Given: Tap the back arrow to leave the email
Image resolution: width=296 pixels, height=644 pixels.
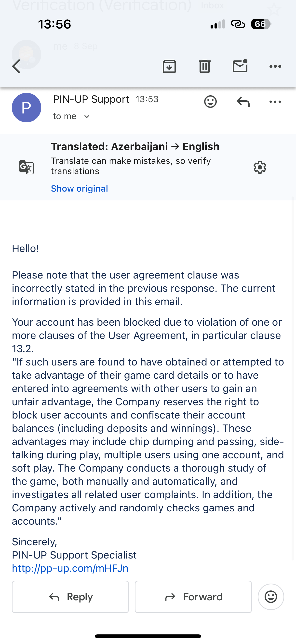Looking at the screenshot, I should [16, 67].
